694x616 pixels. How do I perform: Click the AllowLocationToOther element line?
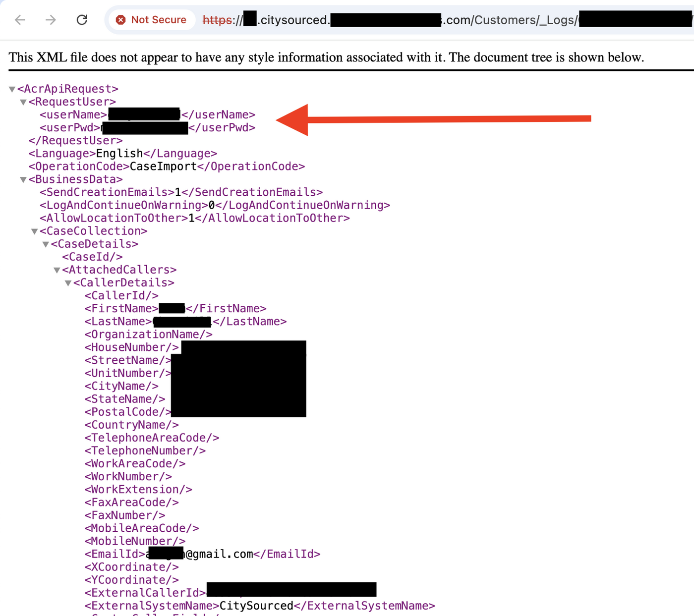click(x=195, y=218)
